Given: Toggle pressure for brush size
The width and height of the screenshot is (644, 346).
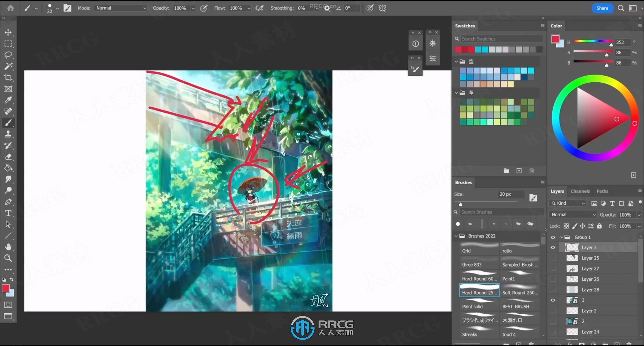Looking at the screenshot, I should 370,8.
